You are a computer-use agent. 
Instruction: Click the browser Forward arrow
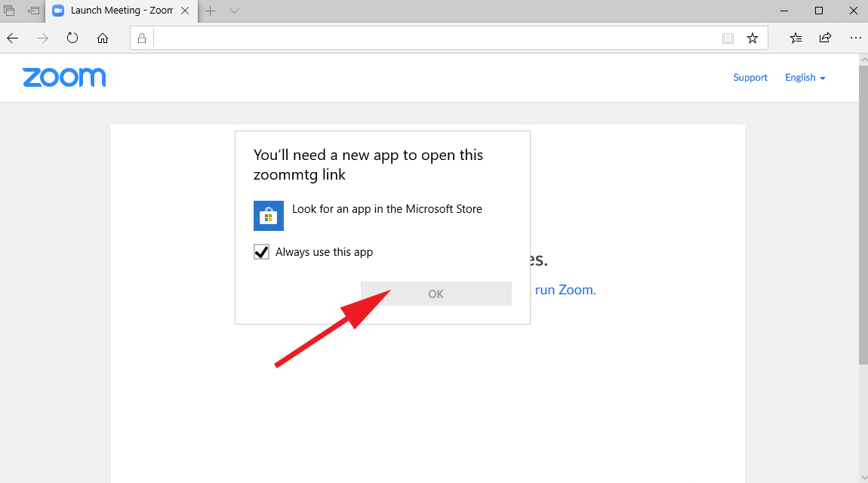coord(42,38)
